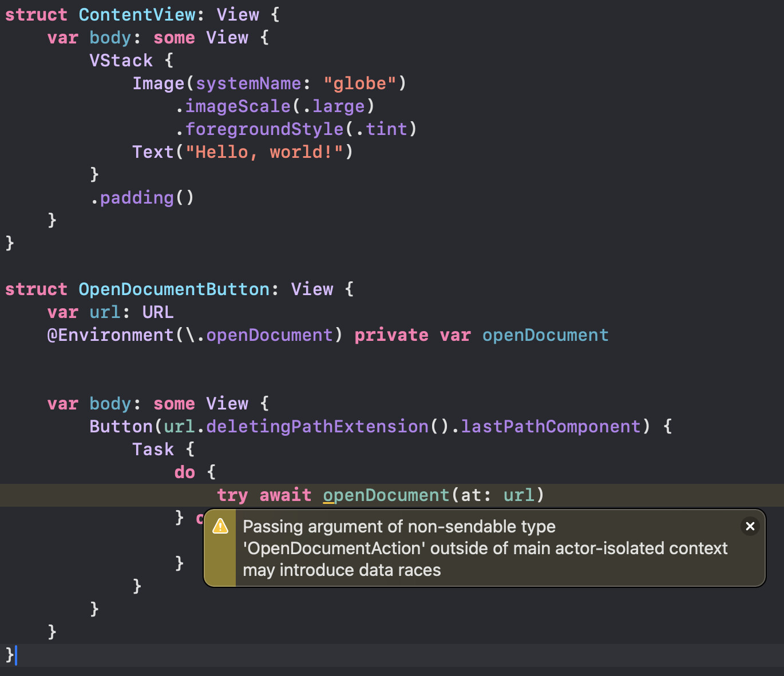Click the Image systemName globe line

(x=269, y=83)
